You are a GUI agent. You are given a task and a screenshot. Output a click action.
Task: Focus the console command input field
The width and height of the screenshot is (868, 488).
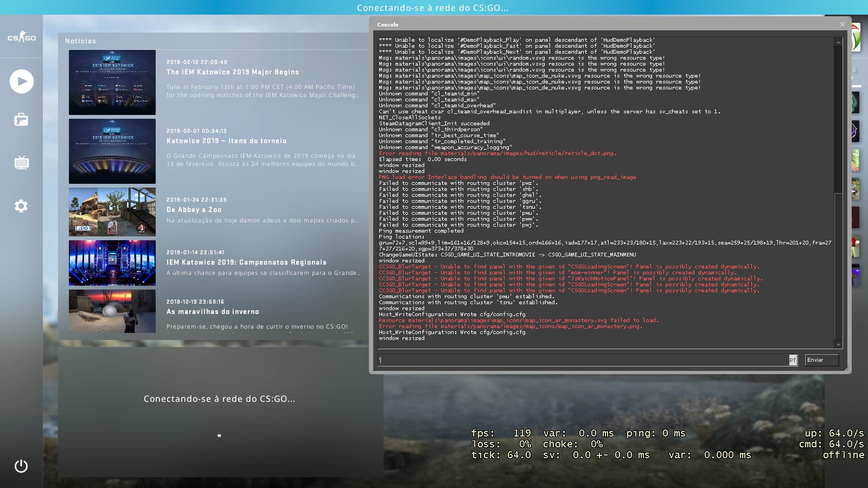point(584,360)
